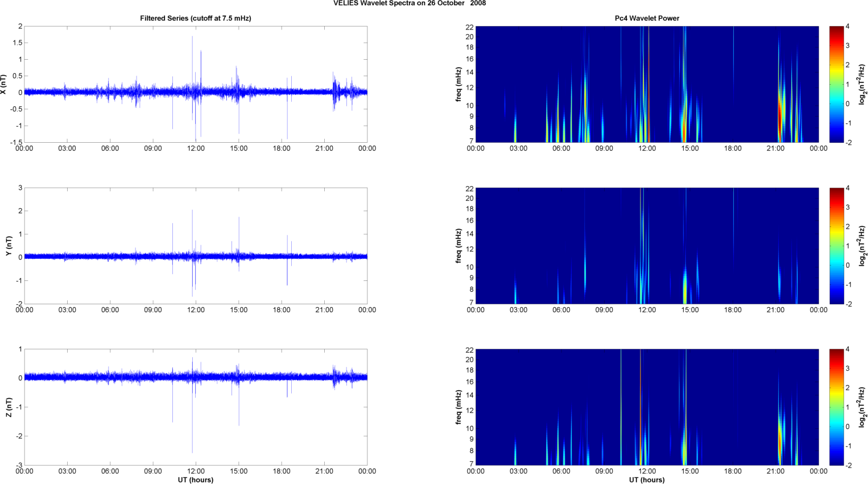
Task: Click the bottom colorbar's log2(nT²/Hz) label
Action: pos(862,407)
